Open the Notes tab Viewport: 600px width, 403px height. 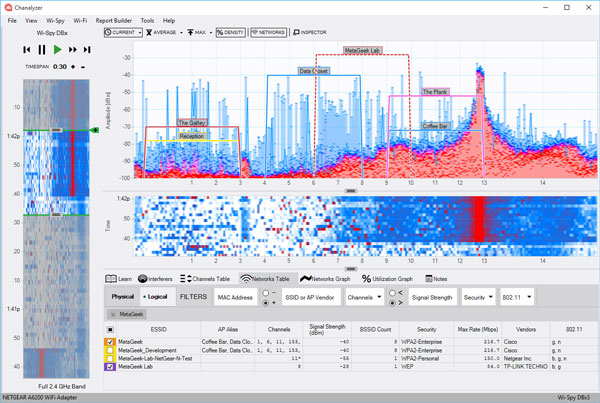point(436,279)
